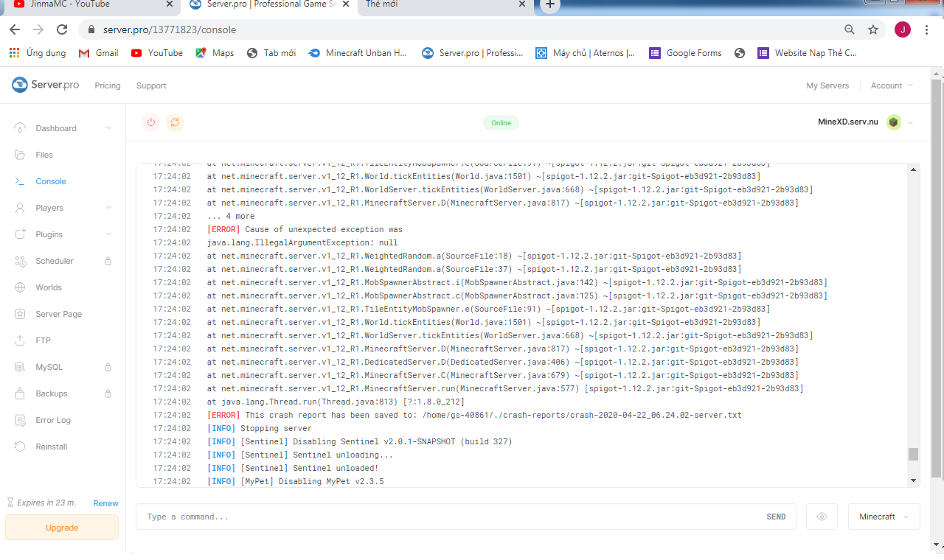Screen dimensions: 944x560
Task: Open the Scheduler icon in sidebar
Action: [21, 261]
